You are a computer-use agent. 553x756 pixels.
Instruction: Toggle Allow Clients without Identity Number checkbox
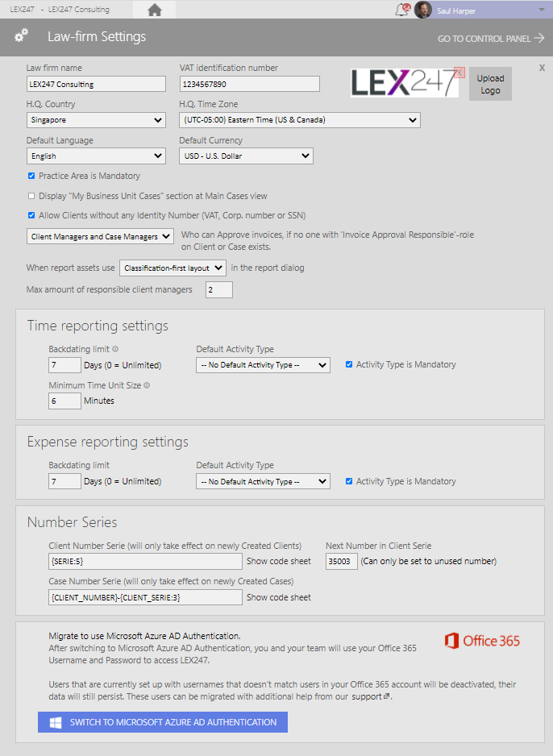31,215
